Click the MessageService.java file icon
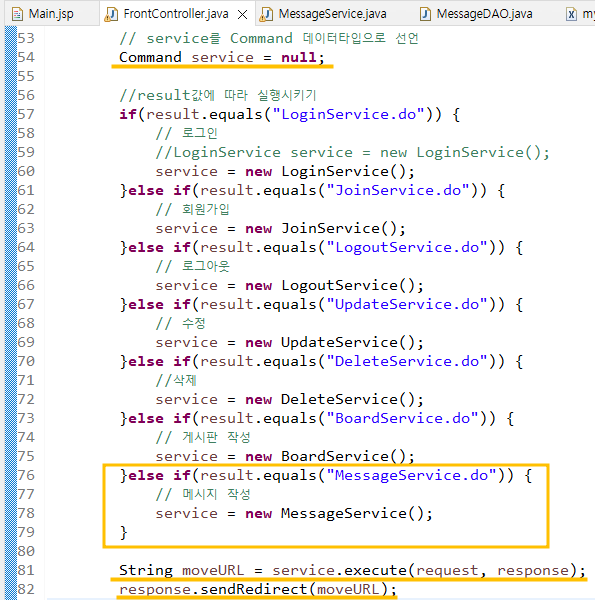 [266, 14]
